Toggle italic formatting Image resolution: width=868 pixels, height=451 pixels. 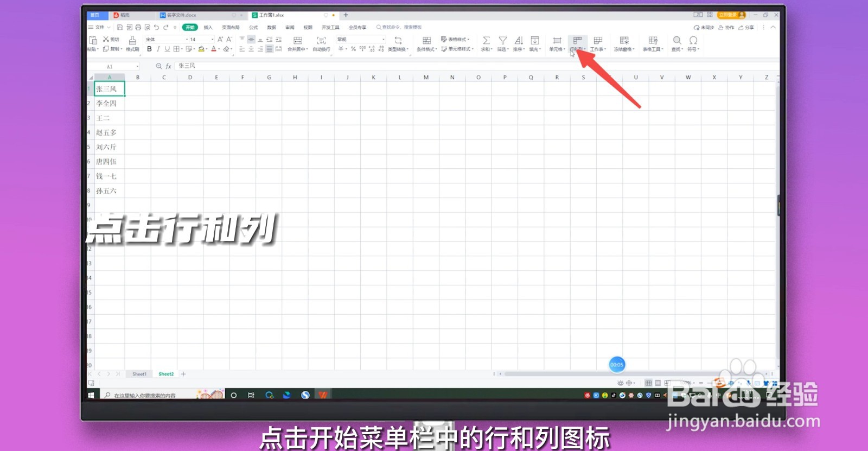pyautogui.click(x=158, y=49)
